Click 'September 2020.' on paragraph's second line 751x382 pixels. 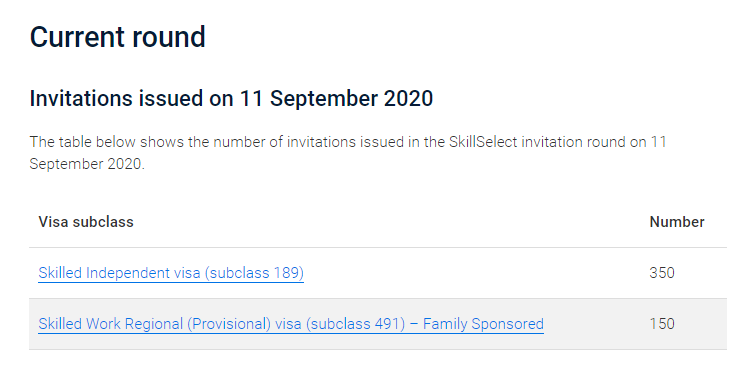pyautogui.click(x=87, y=164)
